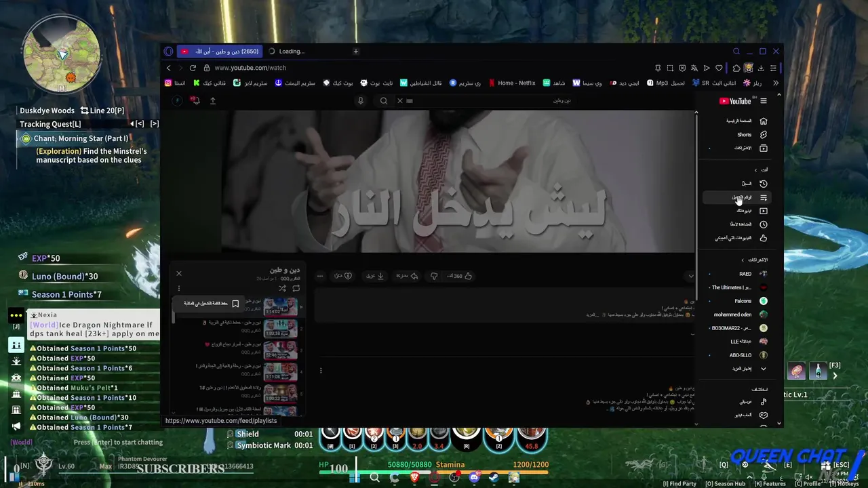The image size is (868, 488).
Task: Show more bookmarks with double chevron
Action: tap(776, 83)
